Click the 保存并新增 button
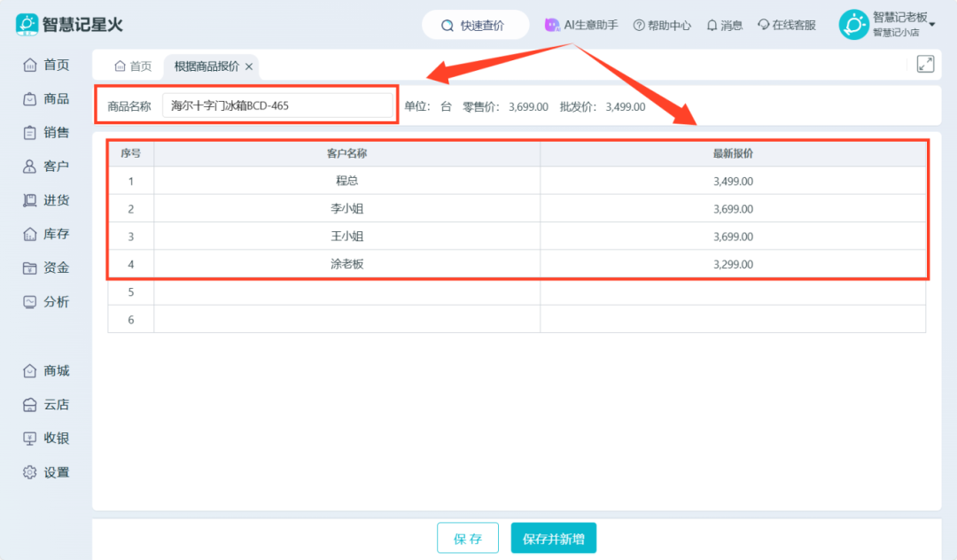 (x=554, y=538)
